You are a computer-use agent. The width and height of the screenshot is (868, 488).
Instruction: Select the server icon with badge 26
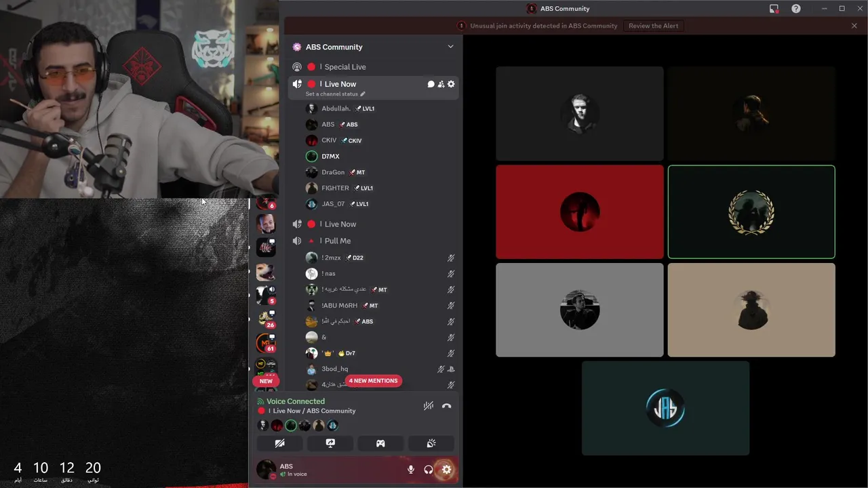click(x=265, y=319)
